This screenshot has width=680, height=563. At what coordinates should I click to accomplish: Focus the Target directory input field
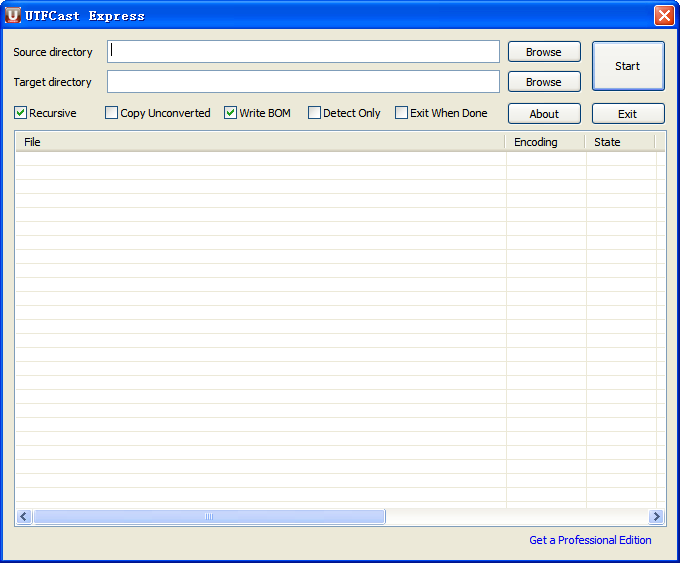[x=303, y=82]
